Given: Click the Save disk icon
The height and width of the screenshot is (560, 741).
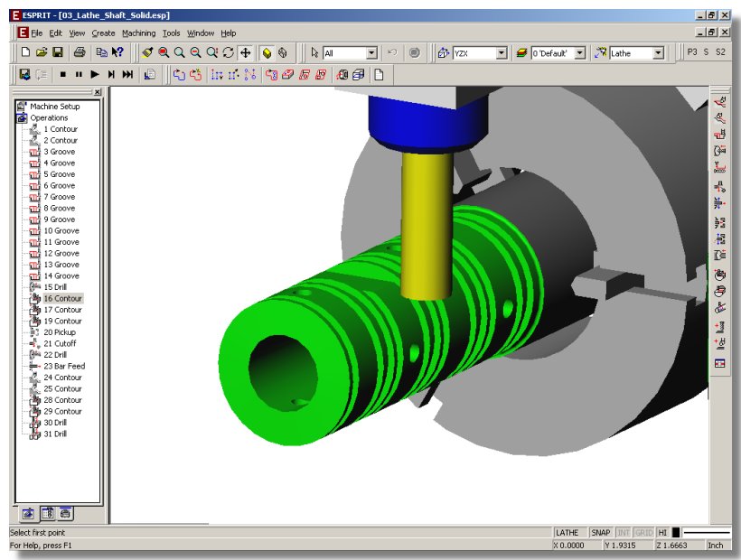Looking at the screenshot, I should click(58, 53).
